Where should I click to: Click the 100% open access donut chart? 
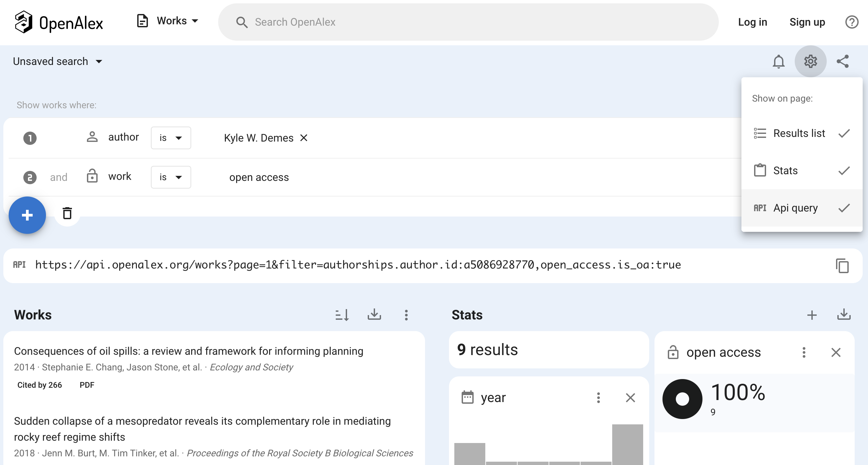[682, 399]
